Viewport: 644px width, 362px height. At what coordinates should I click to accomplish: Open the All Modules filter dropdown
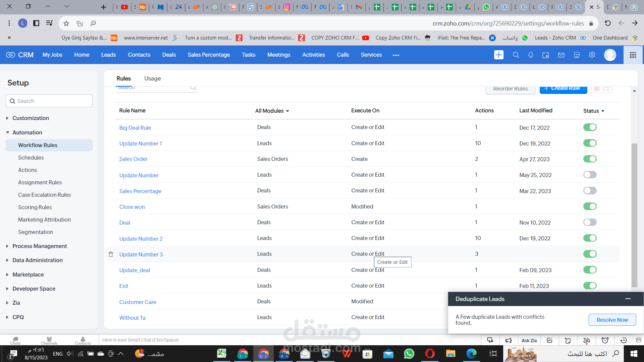(272, 111)
